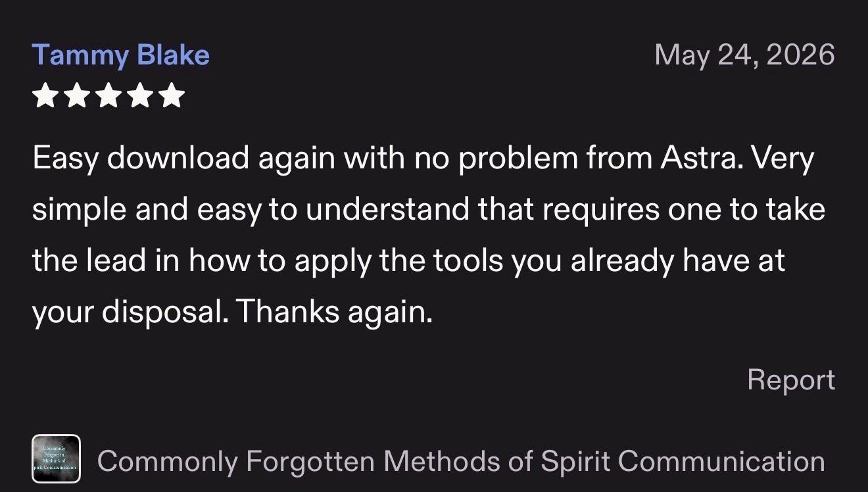Open reviewer Tammy Blake's profile name
The width and height of the screenshot is (868, 492).
(x=121, y=55)
